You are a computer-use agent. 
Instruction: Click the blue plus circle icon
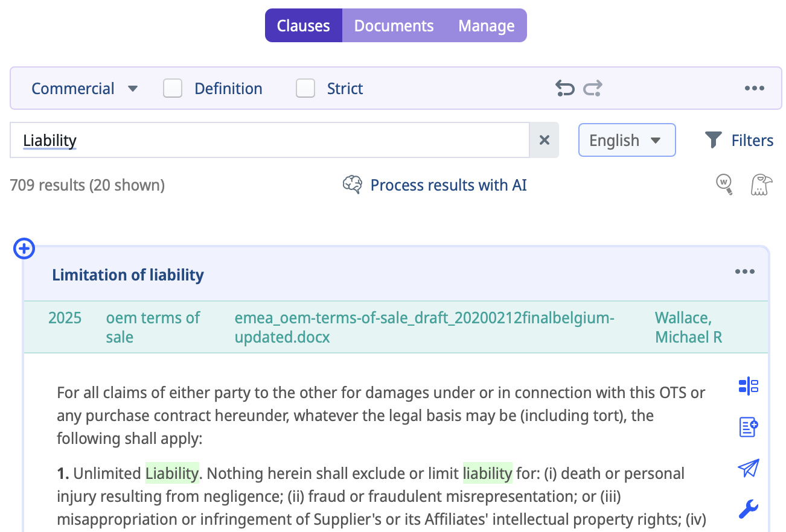pos(24,249)
